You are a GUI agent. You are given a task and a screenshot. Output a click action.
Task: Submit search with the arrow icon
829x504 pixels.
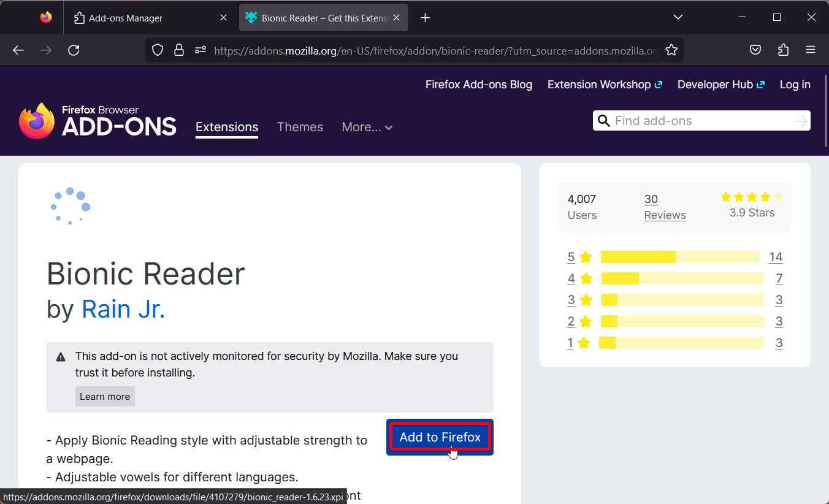(801, 121)
